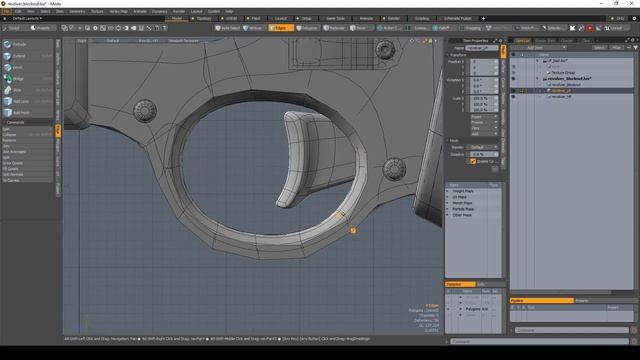This screenshot has width=640, height=360.
Task: Expand the Weight Maps list
Action: coord(448,191)
